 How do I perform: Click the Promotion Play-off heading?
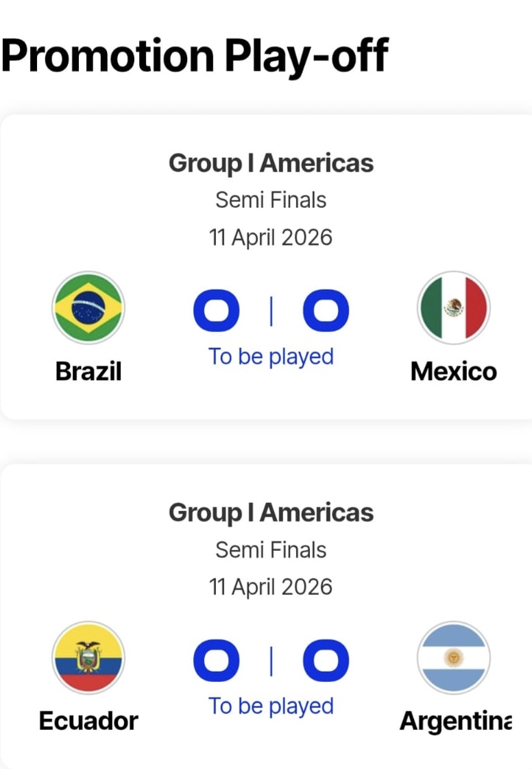tap(195, 55)
